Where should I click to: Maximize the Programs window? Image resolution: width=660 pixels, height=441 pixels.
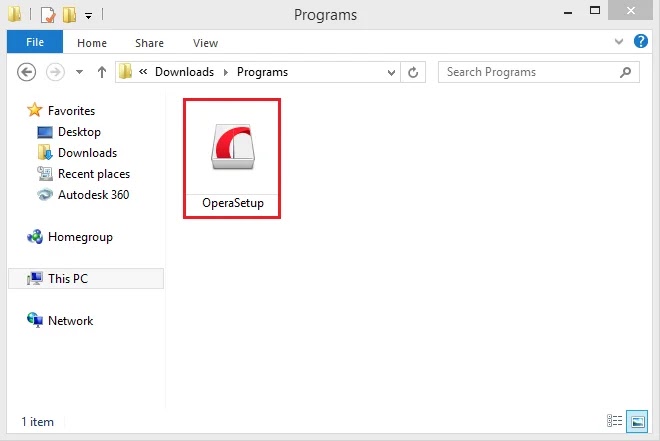tap(595, 11)
